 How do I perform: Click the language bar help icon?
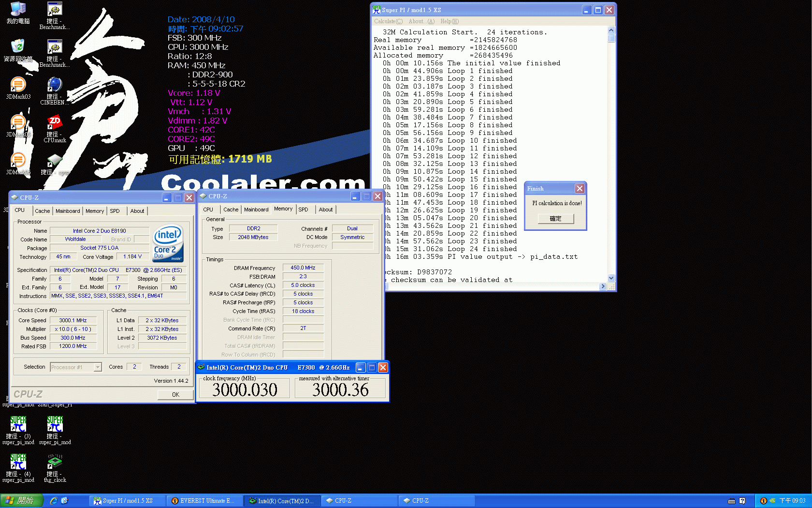click(x=742, y=501)
